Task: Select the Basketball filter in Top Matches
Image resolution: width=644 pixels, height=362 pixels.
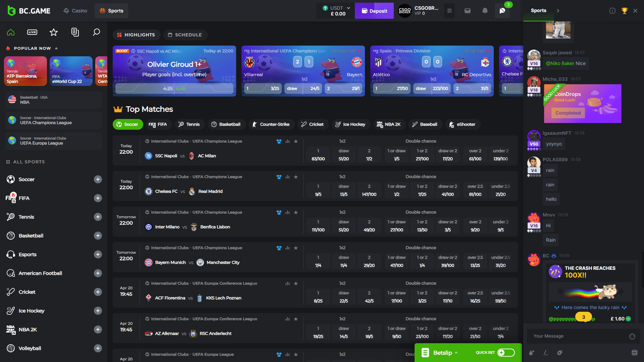Action: click(x=226, y=124)
